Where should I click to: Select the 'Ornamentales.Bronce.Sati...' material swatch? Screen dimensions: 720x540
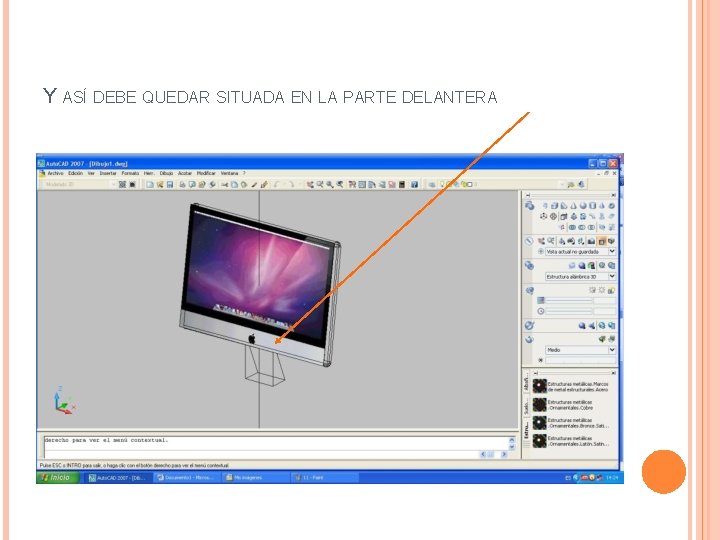click(x=540, y=423)
